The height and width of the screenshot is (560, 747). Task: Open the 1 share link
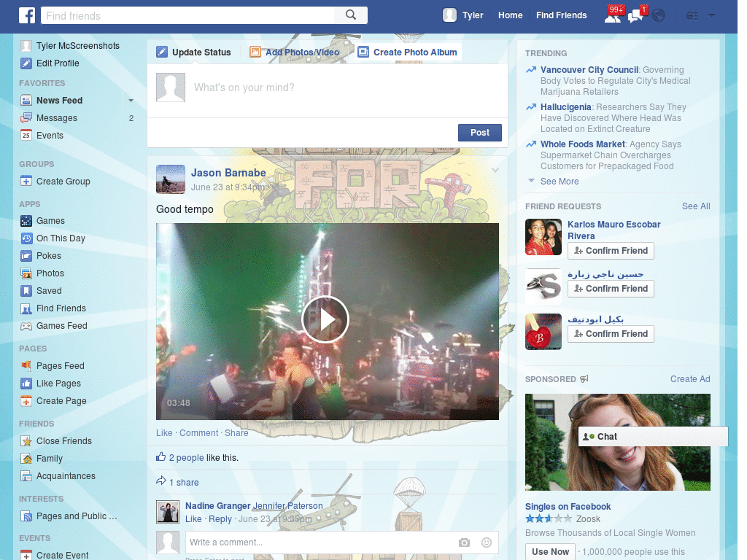[x=184, y=483]
